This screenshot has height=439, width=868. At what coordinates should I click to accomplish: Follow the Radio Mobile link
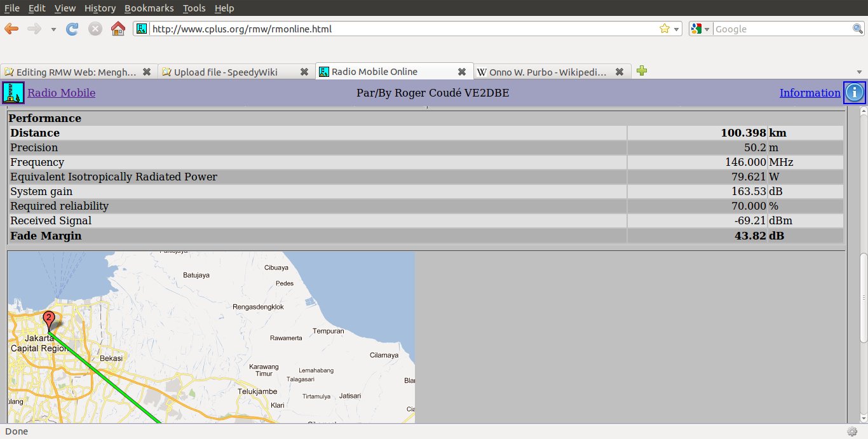tap(61, 93)
